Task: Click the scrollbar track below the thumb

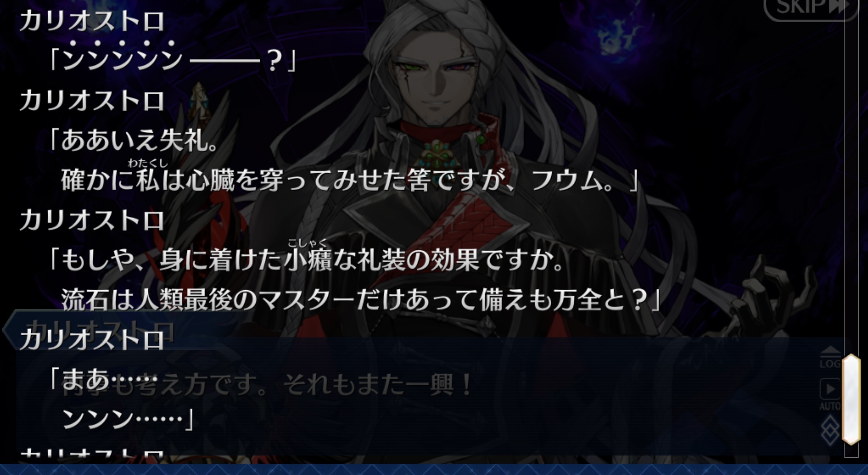Action: pos(851,451)
